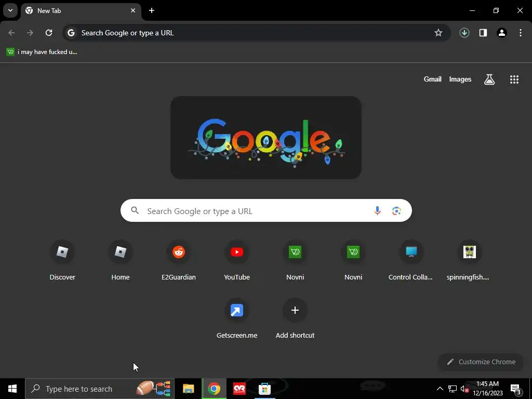Click the Google holiday lights doodle
Viewport: 532px width, 399px height.
[x=265, y=137]
